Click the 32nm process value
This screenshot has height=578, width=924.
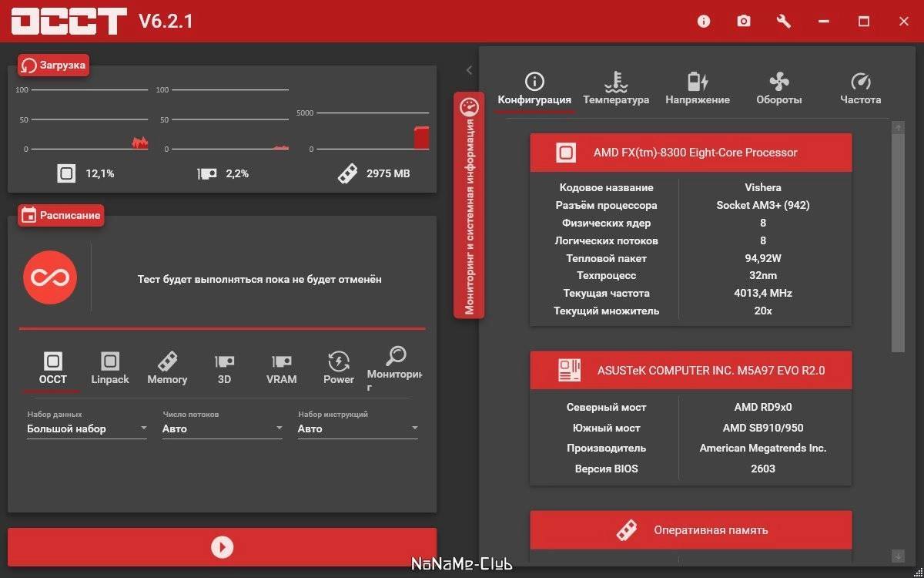(763, 275)
